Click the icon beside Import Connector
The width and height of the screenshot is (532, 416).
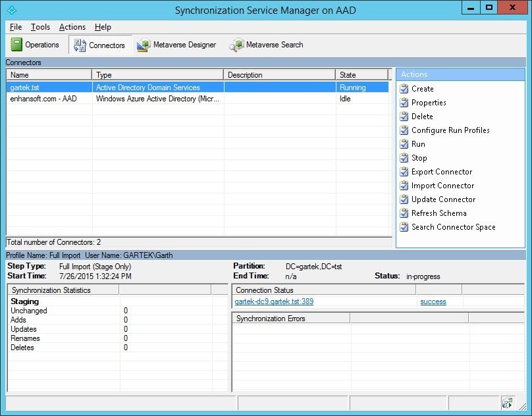point(404,186)
